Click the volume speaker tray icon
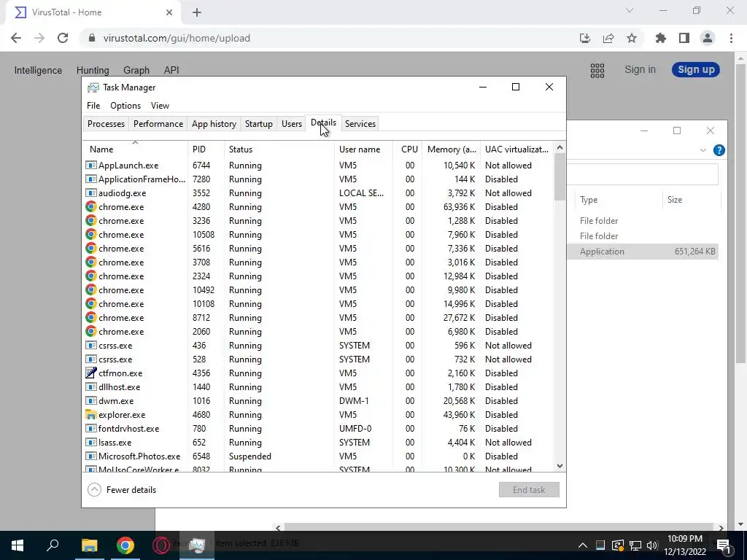The image size is (747, 560). 652,545
